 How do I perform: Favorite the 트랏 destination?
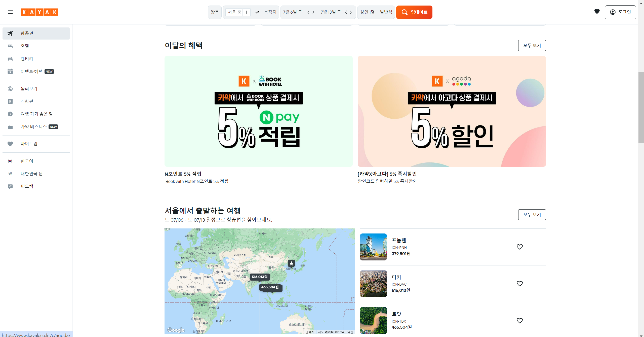coord(520,320)
